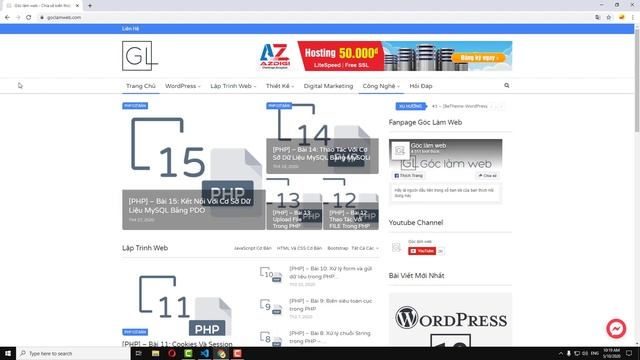Click the taskbar clock and date
The width and height of the screenshot is (640, 360).
[x=611, y=353]
